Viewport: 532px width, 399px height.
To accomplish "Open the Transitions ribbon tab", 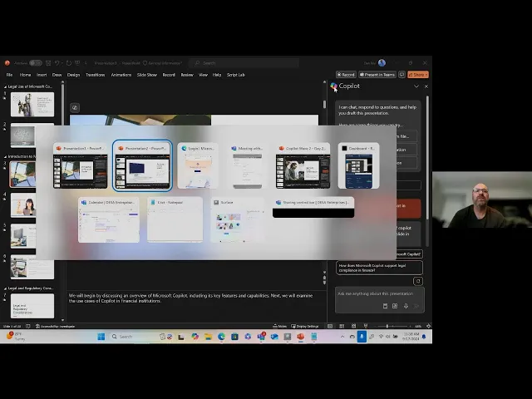I will click(x=95, y=75).
